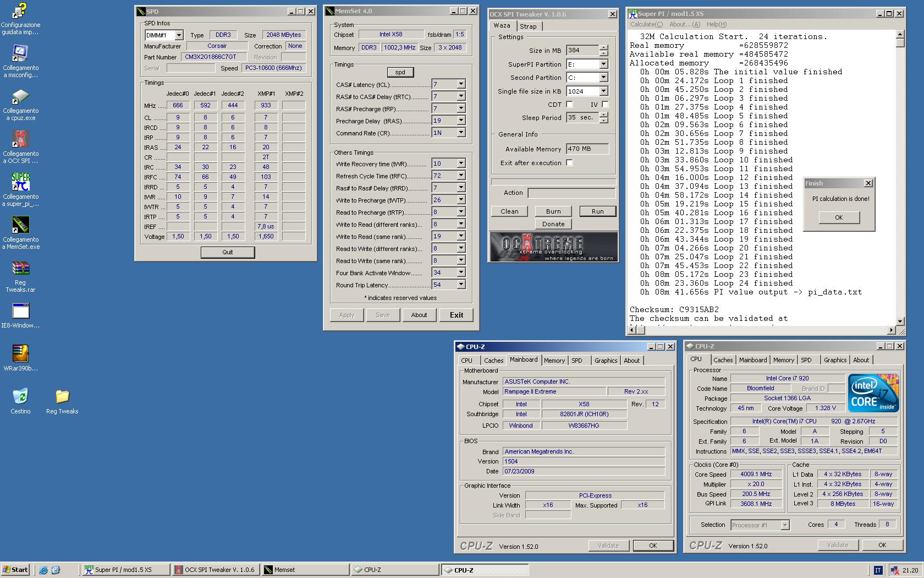This screenshot has width=924, height=578.
Task: Switch to Memory tab in left CPU-Z
Action: point(554,361)
